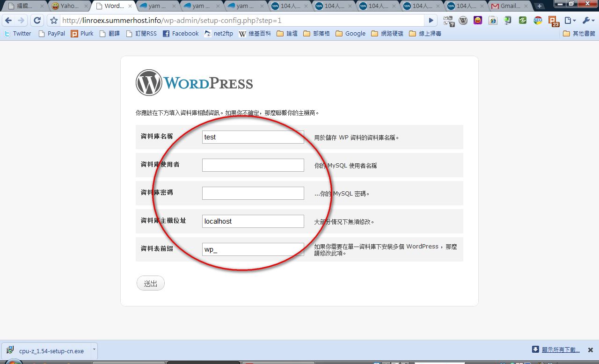Click the 資料庫主機位址 field containing localhost
The width and height of the screenshot is (599, 364).
[253, 221]
